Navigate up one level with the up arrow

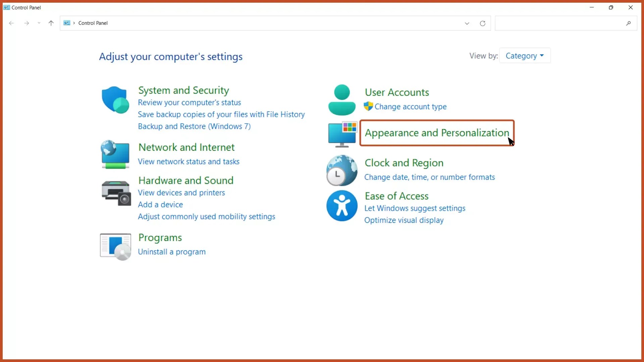[51, 23]
